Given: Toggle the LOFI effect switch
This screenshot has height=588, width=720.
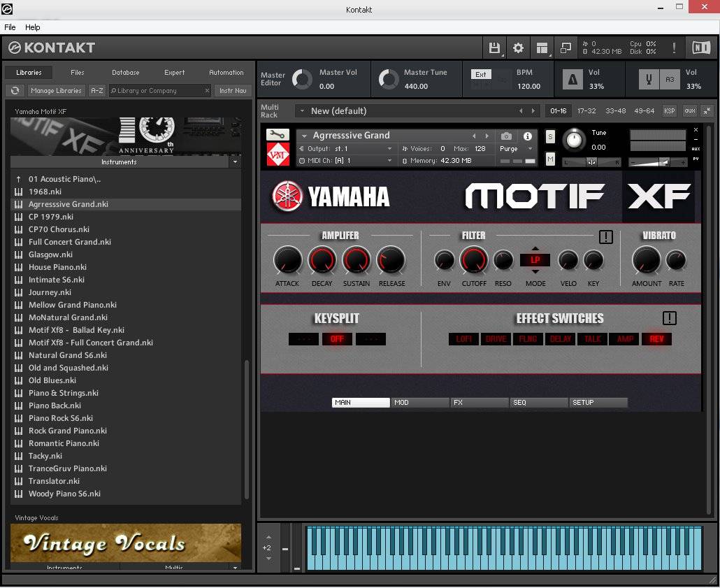Looking at the screenshot, I should (x=463, y=339).
